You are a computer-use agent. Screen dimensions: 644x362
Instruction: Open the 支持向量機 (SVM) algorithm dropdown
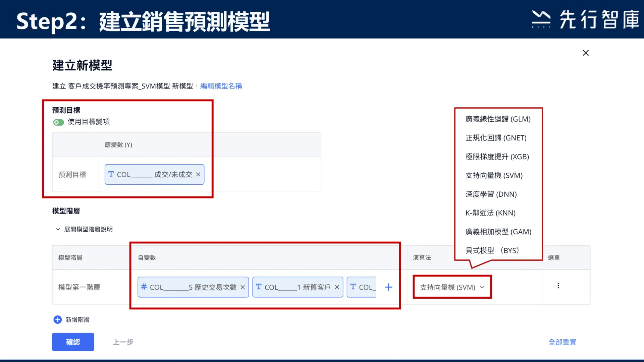[x=452, y=287]
